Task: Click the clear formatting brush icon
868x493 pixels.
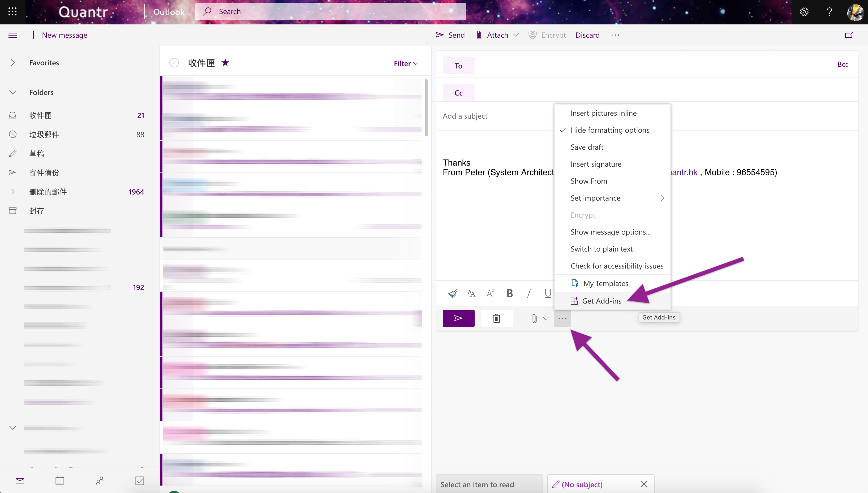Action: click(x=453, y=293)
